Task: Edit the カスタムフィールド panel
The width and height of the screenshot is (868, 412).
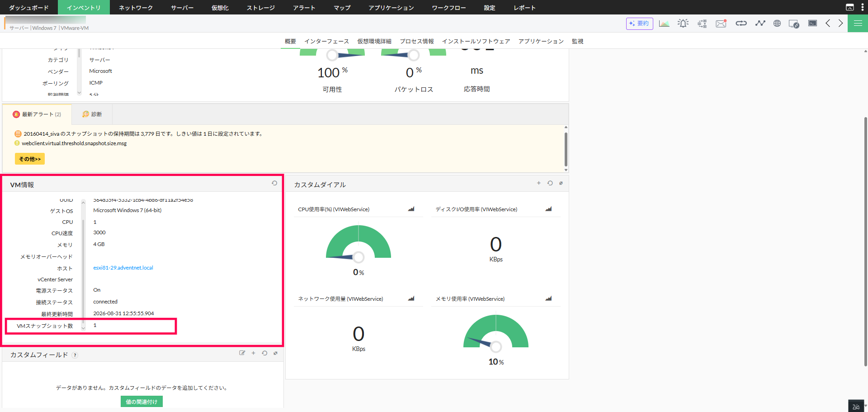Action: pos(242,353)
